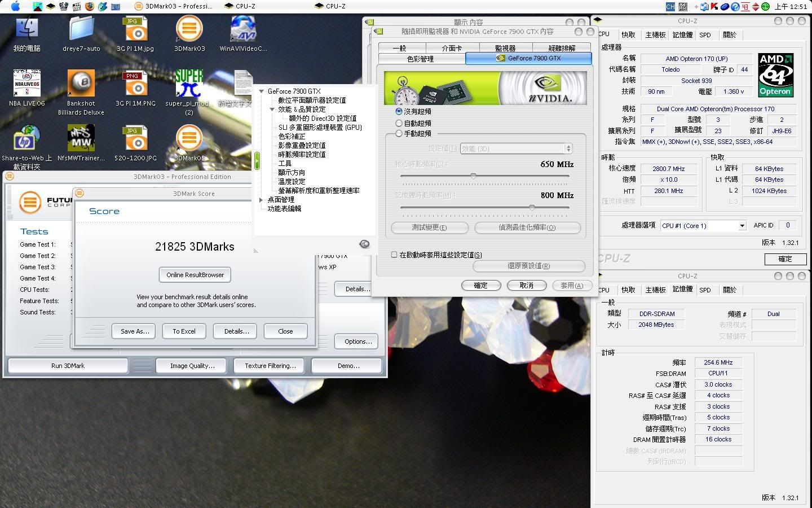Click Close in the 3DMark Score dialog
This screenshot has height=508, width=812.
pos(285,331)
